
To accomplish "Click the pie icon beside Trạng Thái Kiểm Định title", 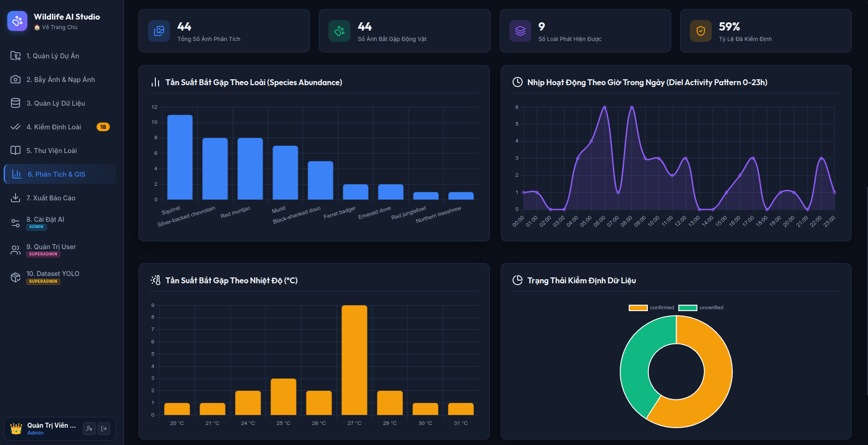I will pos(518,280).
